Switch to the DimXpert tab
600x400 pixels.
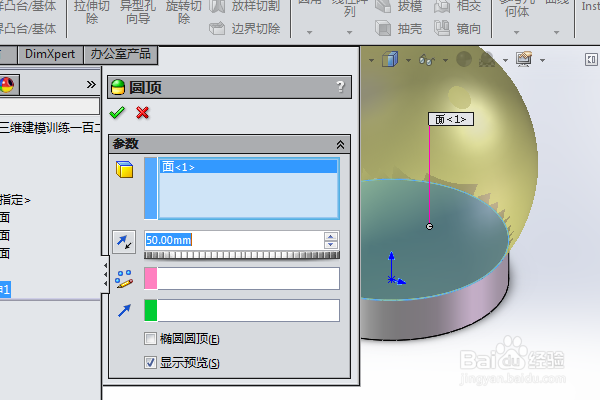50,54
